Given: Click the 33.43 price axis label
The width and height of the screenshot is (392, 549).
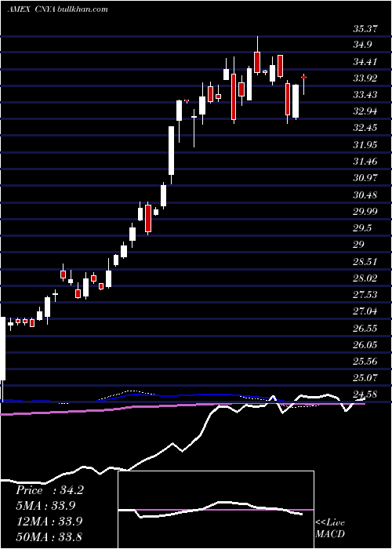Looking at the screenshot, I should pyautogui.click(x=365, y=95).
